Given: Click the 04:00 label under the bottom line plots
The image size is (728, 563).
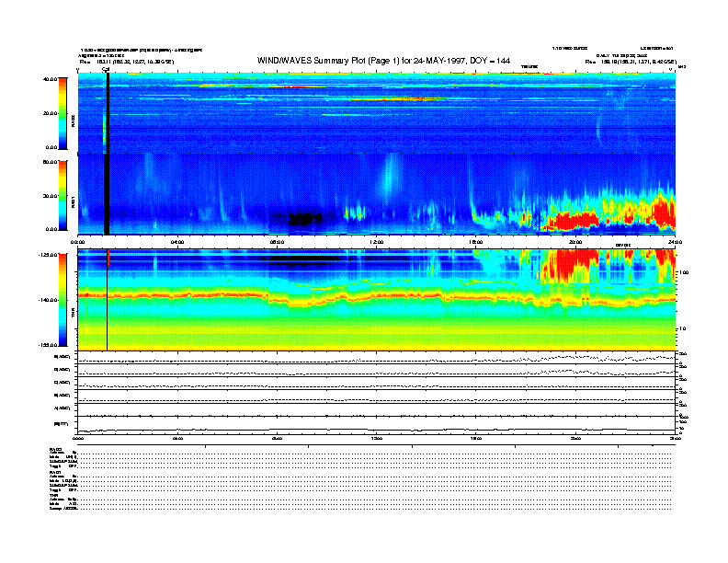Looking at the screenshot, I should (177, 438).
